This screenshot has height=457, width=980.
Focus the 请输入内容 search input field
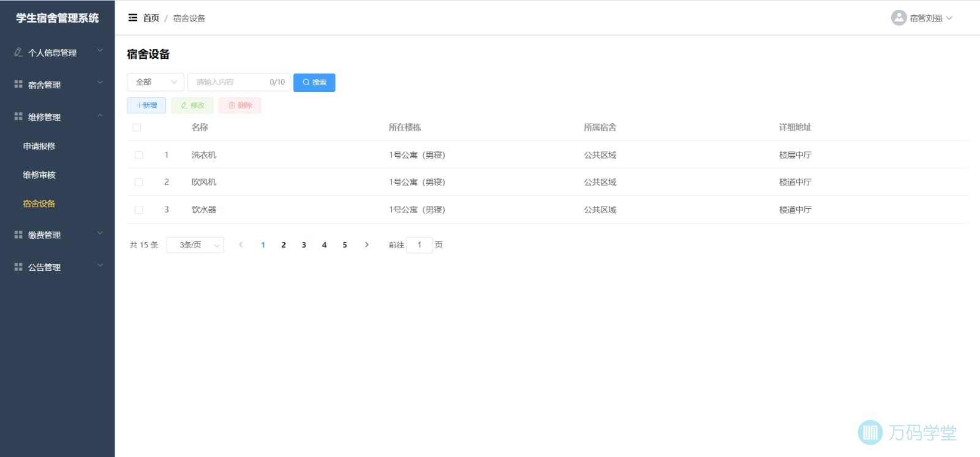239,82
